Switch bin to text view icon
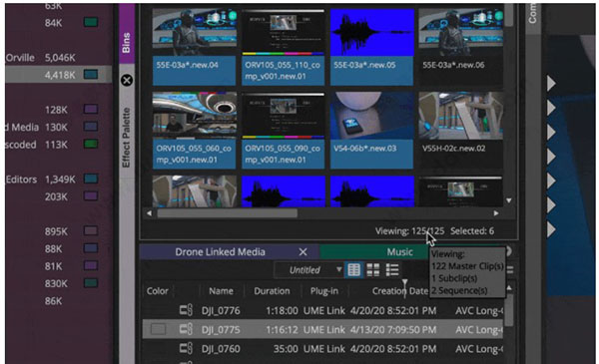Screen dimensions: 599x364 pos(353,270)
